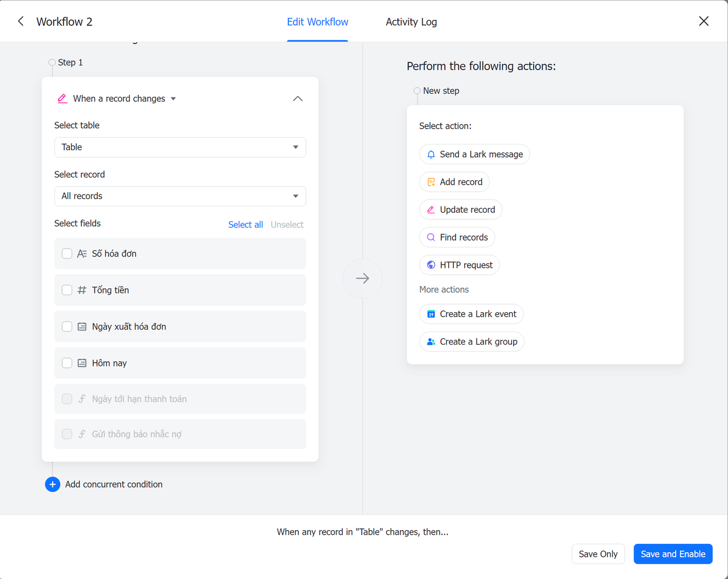Choose the Add record action

pyautogui.click(x=454, y=182)
